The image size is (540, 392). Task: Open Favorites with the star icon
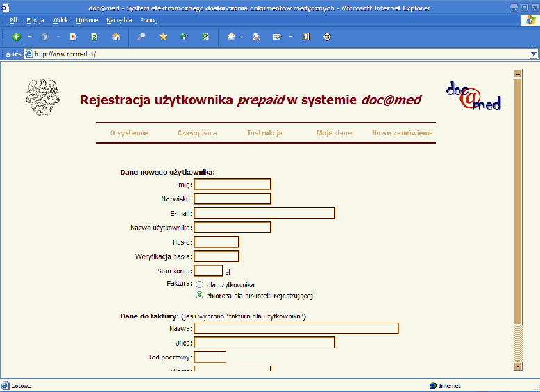click(163, 37)
